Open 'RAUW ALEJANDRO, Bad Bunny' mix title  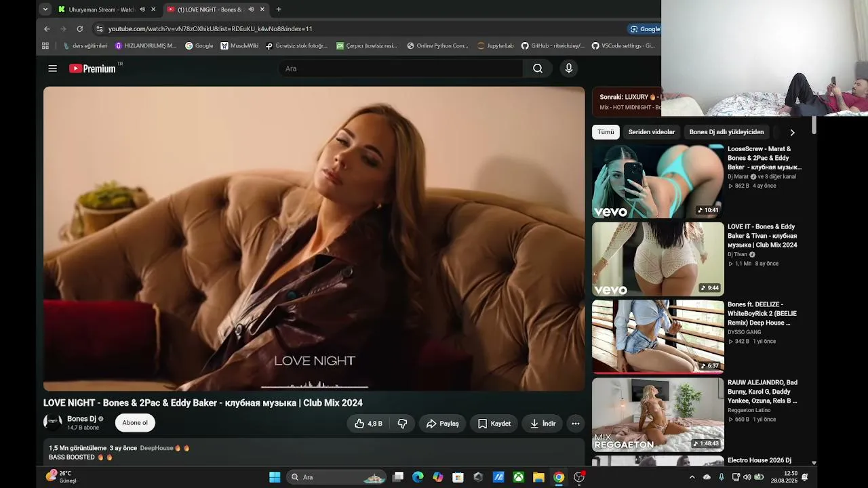tap(762, 392)
